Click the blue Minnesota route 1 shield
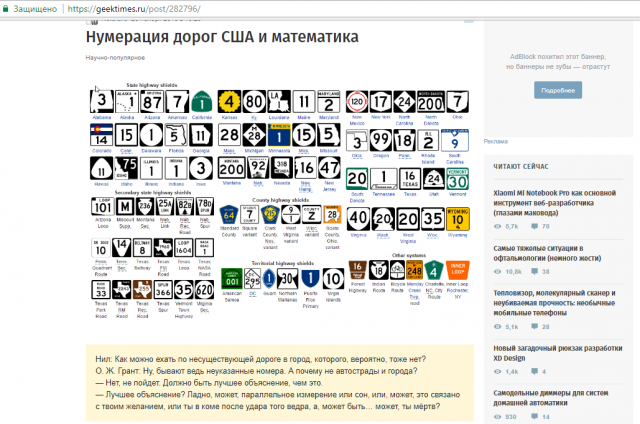Screen dimensions: 640x424 coord(279,135)
